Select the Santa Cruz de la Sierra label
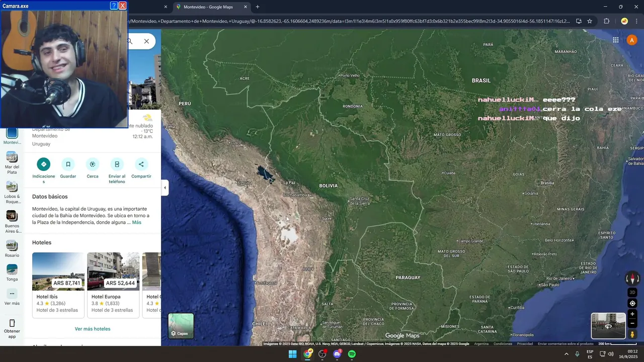This screenshot has height=362, width=644. (360, 201)
